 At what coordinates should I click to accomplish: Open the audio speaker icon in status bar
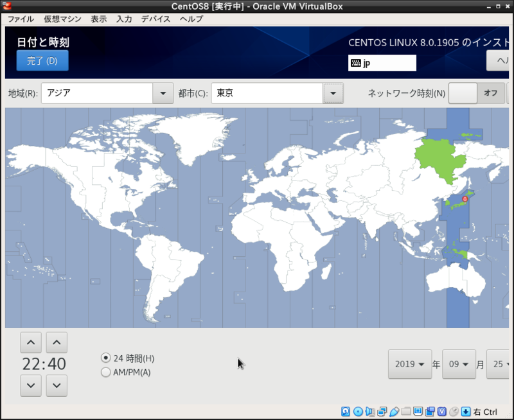370,412
